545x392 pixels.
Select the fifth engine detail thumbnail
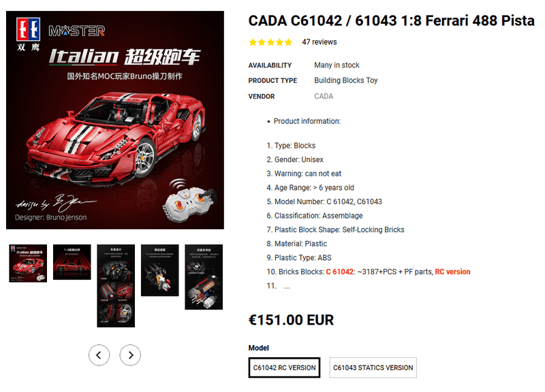point(204,277)
